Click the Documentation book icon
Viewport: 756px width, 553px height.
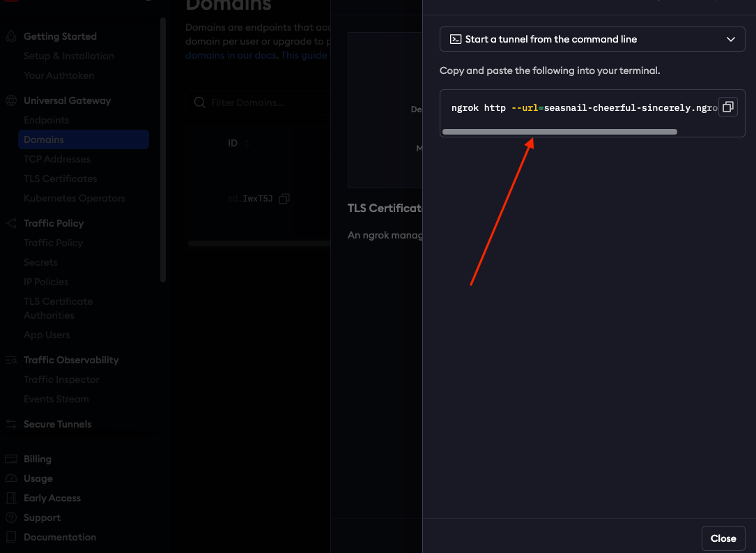tap(11, 537)
